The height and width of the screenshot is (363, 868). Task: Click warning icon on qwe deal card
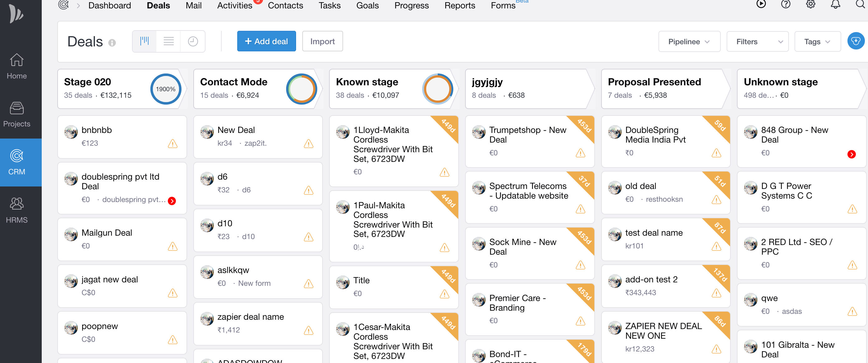pyautogui.click(x=852, y=312)
